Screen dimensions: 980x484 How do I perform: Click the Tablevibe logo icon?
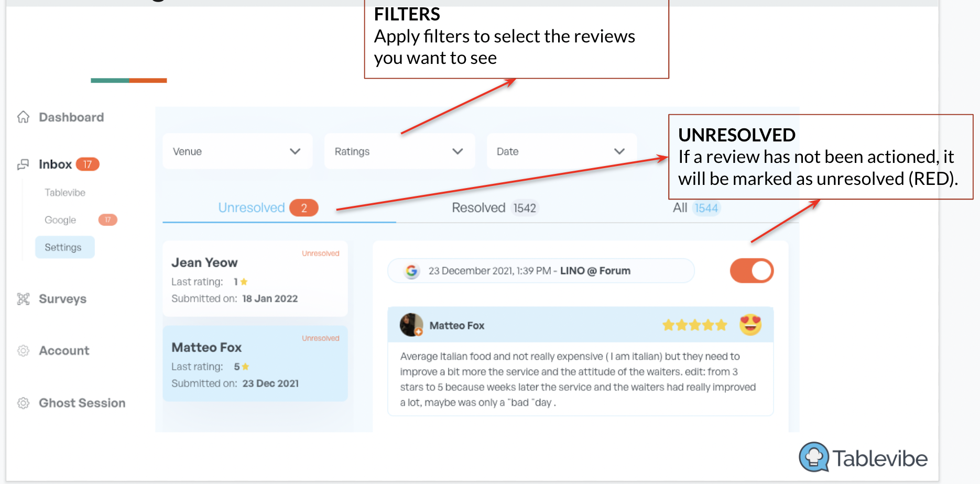(x=814, y=457)
